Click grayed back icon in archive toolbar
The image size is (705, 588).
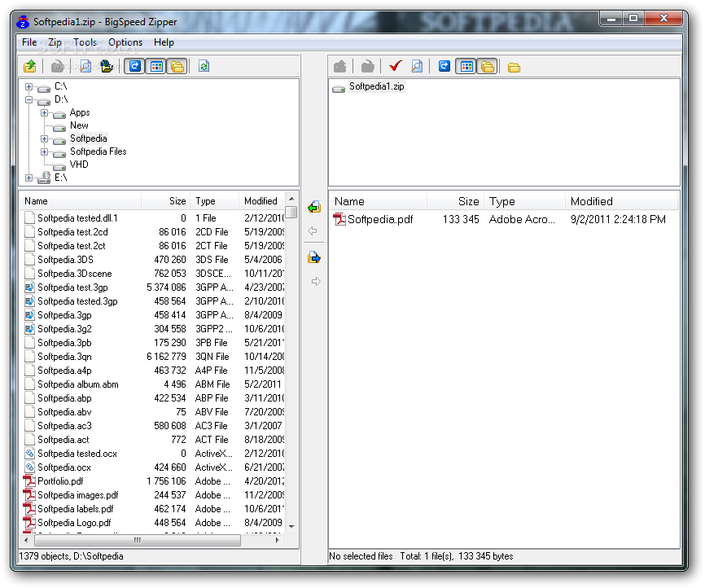[x=367, y=67]
